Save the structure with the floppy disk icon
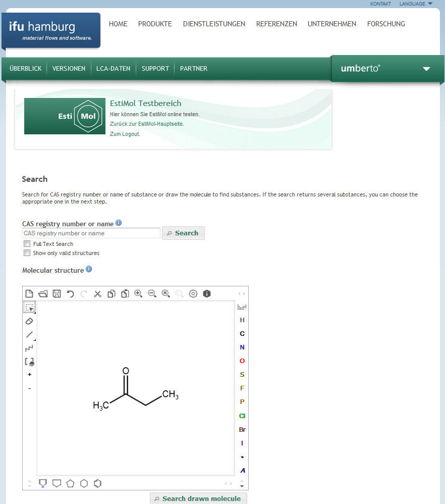This screenshot has width=445, height=504. pyautogui.click(x=57, y=293)
